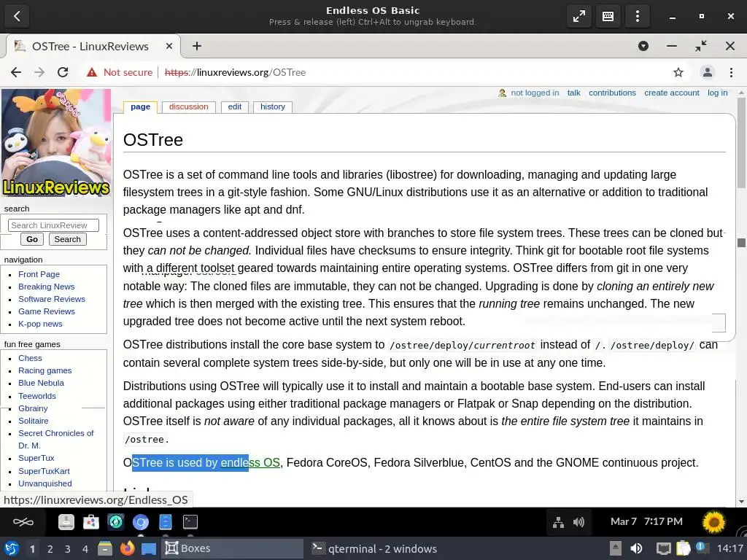The height and width of the screenshot is (560, 747).
Task: Open Game Reviews link
Action: pos(46,311)
